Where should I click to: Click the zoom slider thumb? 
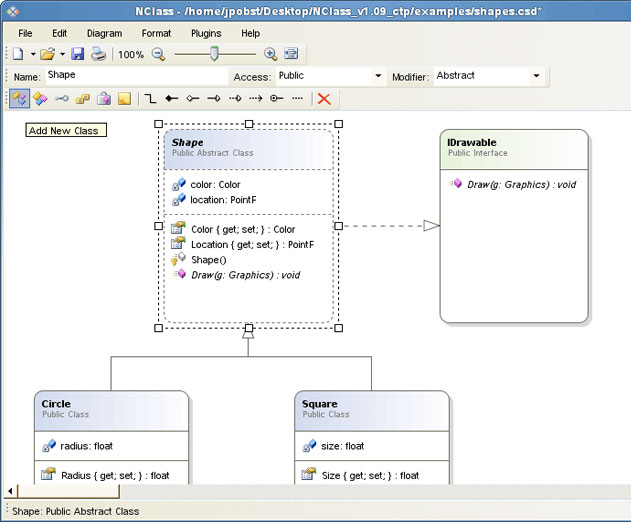[214, 54]
